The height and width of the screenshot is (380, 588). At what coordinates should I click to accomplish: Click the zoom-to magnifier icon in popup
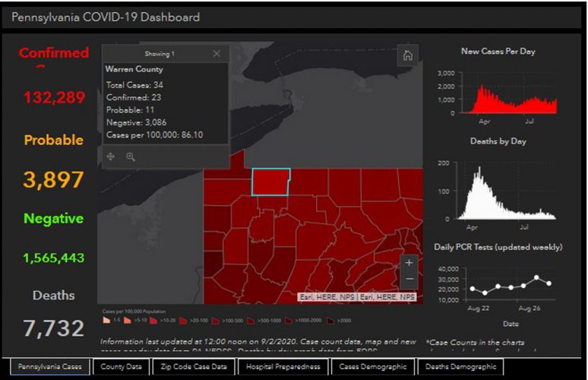[131, 157]
